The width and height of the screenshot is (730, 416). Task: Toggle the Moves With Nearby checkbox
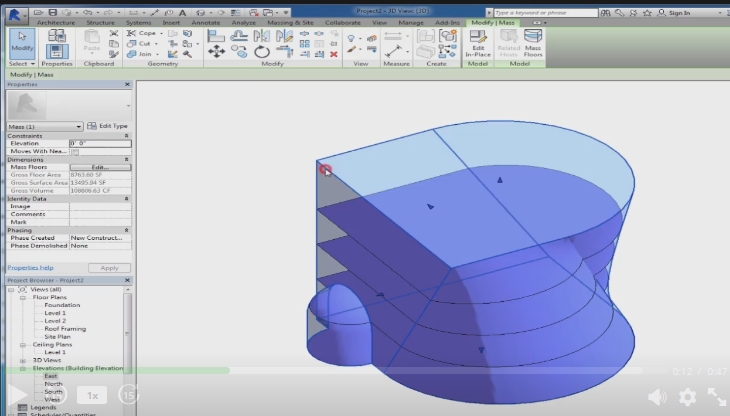(75, 151)
